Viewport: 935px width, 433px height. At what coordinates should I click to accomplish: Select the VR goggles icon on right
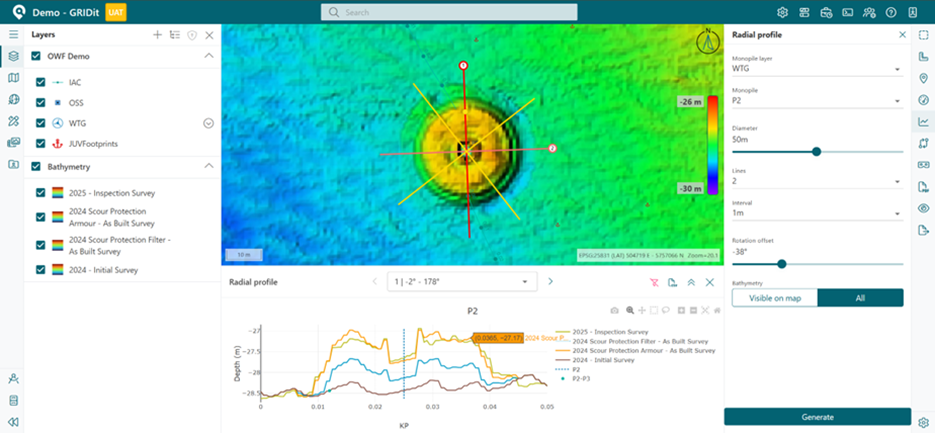pos(924,165)
